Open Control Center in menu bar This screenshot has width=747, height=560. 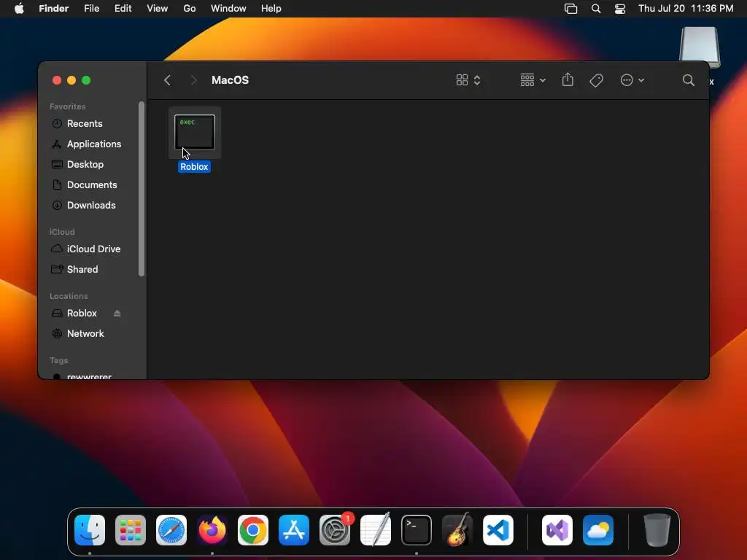pos(620,9)
